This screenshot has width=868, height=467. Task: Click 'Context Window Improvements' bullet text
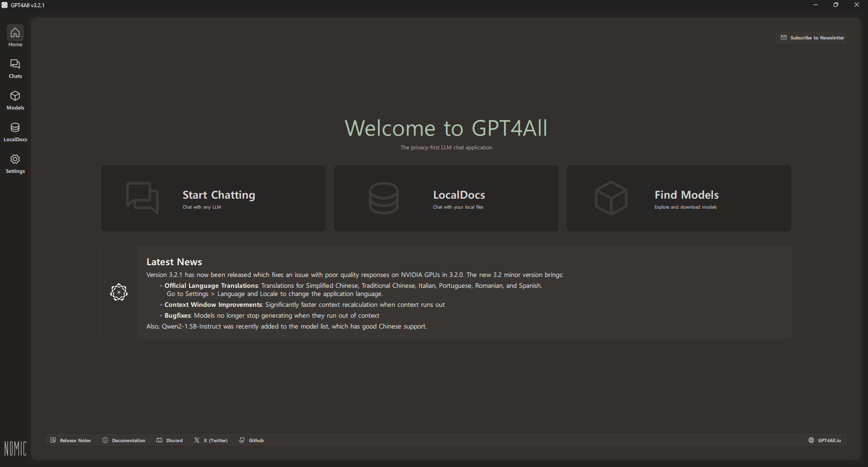pos(213,305)
